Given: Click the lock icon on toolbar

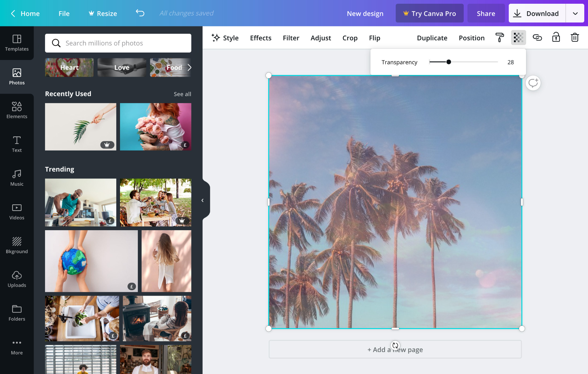Looking at the screenshot, I should click(x=556, y=38).
